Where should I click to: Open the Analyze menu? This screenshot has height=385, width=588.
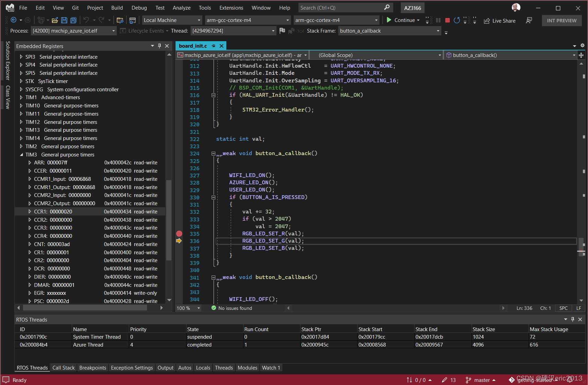pyautogui.click(x=182, y=8)
